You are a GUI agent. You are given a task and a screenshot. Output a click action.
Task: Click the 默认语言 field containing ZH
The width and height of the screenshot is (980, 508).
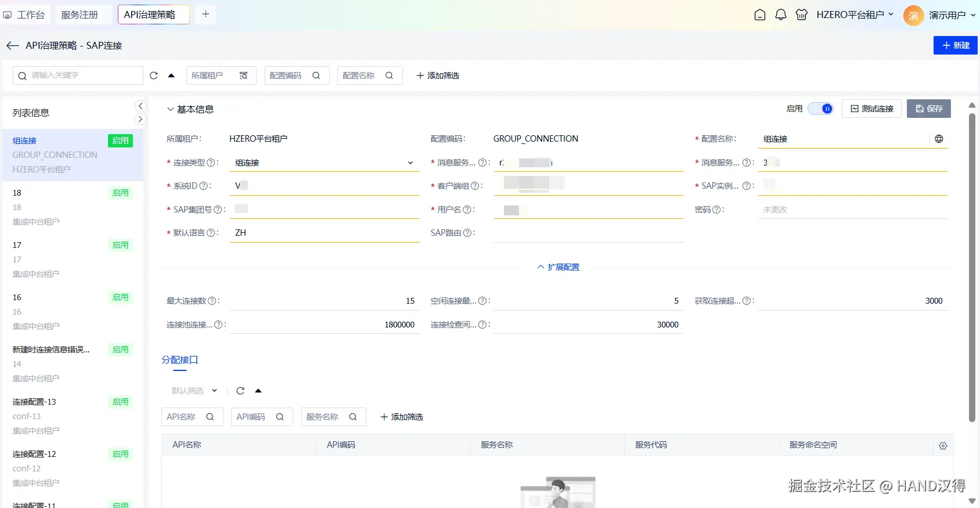[325, 233]
